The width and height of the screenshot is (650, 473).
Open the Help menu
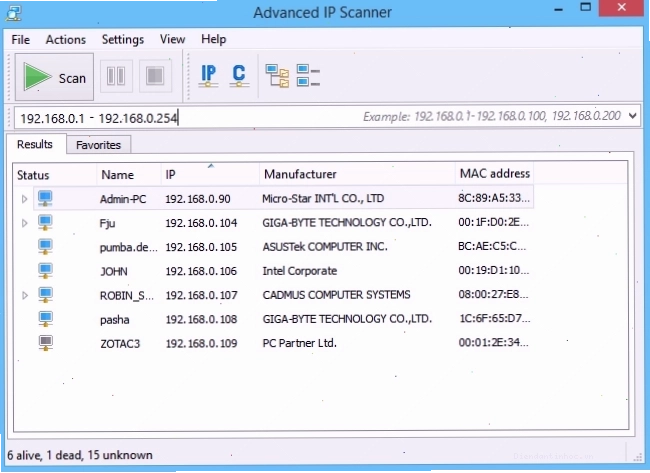point(213,39)
